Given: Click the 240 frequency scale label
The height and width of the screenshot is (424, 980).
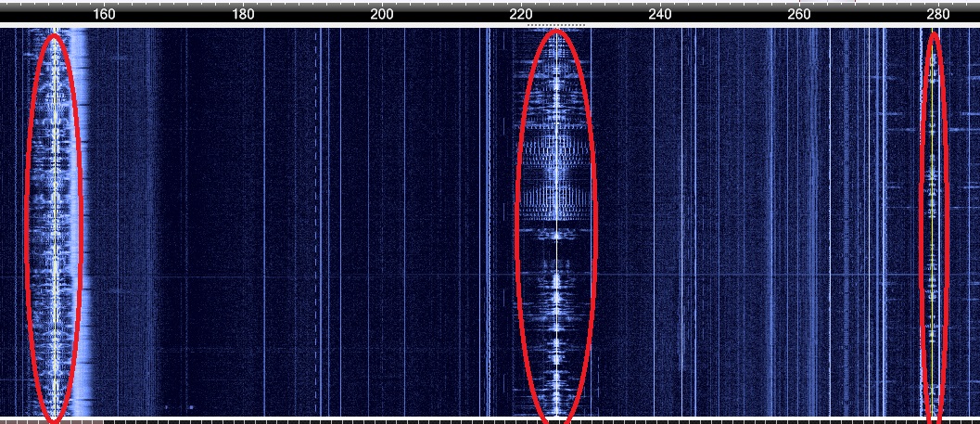Looking at the screenshot, I should (x=660, y=15).
